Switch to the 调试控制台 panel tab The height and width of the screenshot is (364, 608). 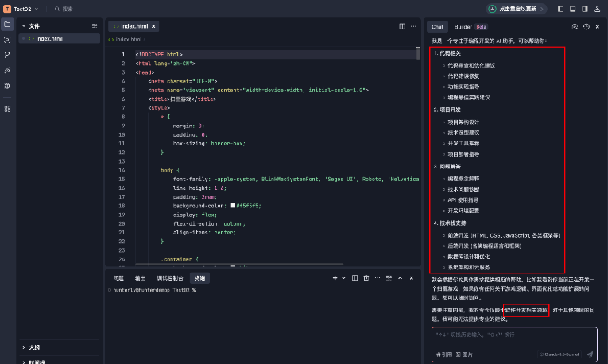click(x=170, y=278)
